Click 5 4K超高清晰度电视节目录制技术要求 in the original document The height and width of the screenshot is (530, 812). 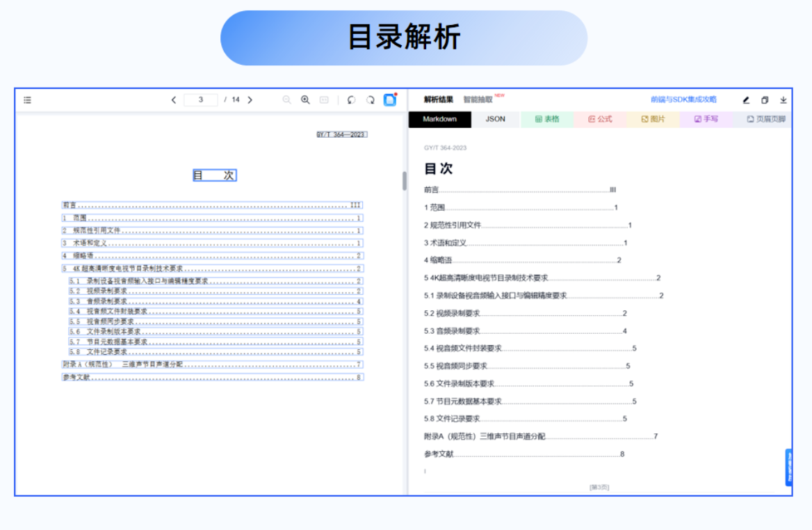pos(212,268)
